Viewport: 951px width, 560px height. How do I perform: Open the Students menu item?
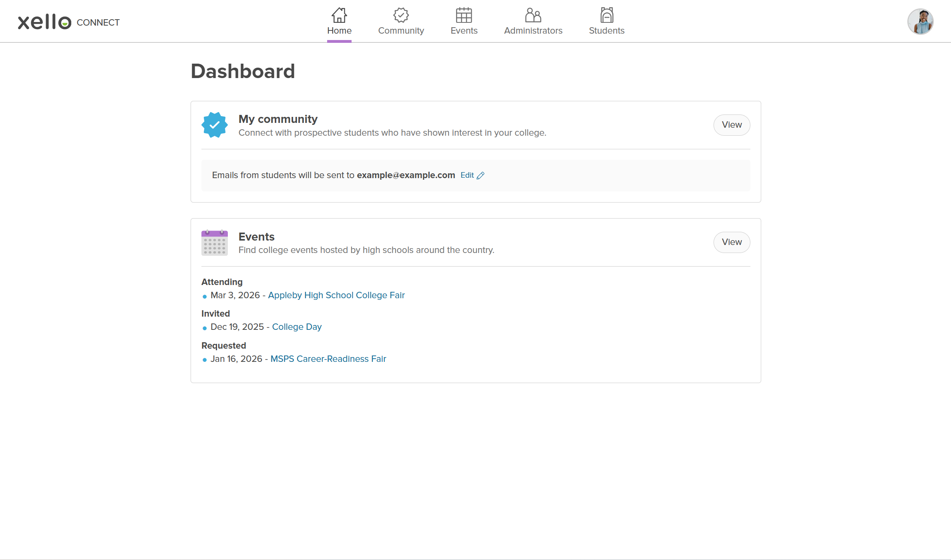point(606,30)
